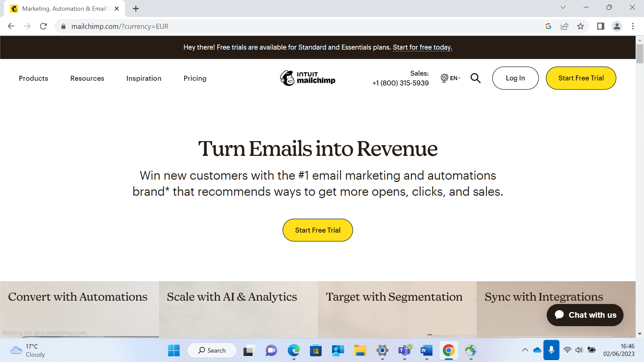Go back with the browser back arrow
644x362 pixels.
coord(11,26)
